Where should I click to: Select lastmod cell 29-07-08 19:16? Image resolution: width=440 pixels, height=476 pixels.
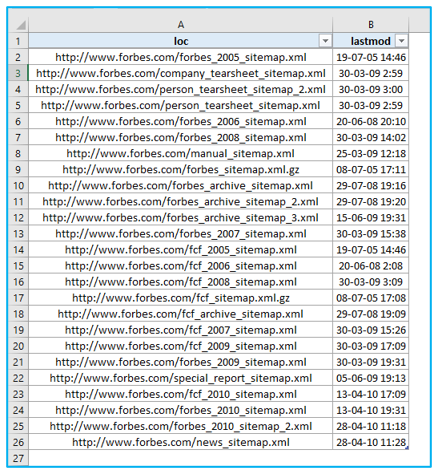pos(371,186)
